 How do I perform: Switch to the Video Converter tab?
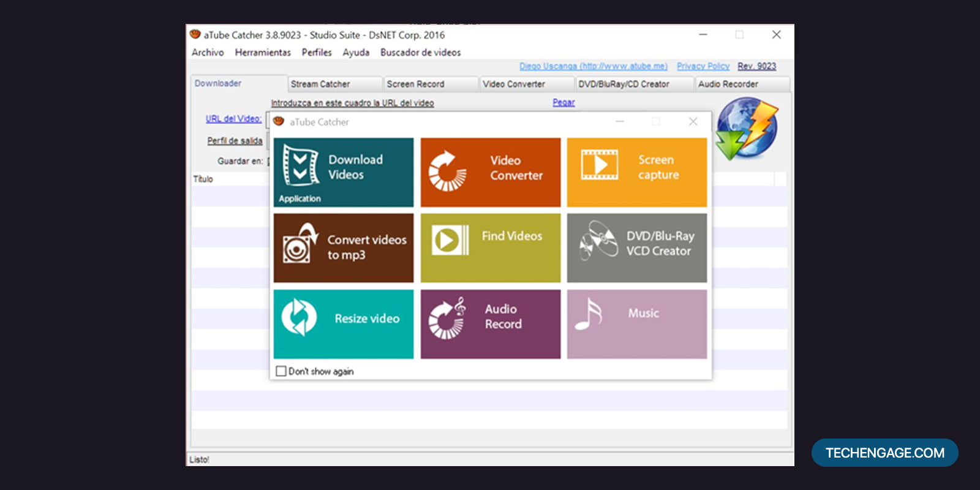[527, 84]
